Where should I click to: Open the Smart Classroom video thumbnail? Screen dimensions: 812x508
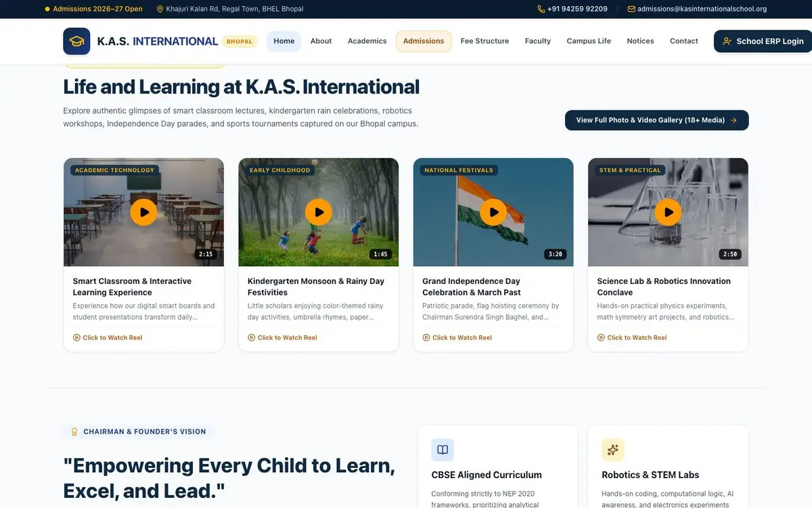click(x=143, y=212)
